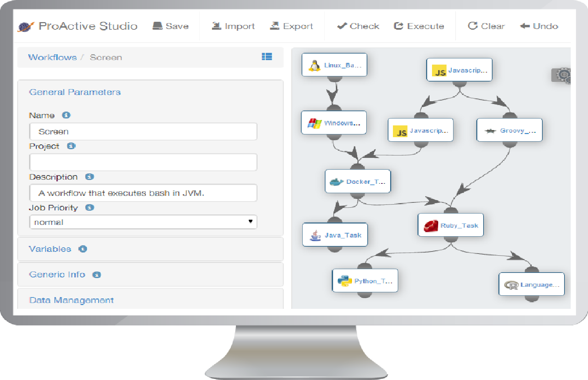Focus the Name input containing Screen
Screen dimensions: 588x380
coord(143,132)
